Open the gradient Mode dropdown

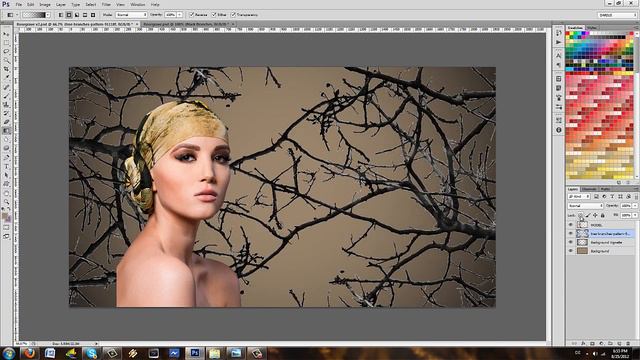point(131,15)
